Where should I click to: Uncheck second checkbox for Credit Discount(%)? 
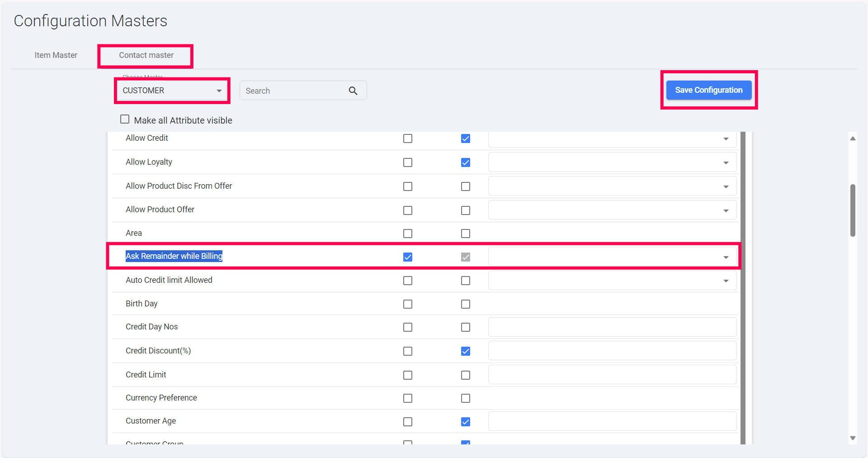[466, 351]
